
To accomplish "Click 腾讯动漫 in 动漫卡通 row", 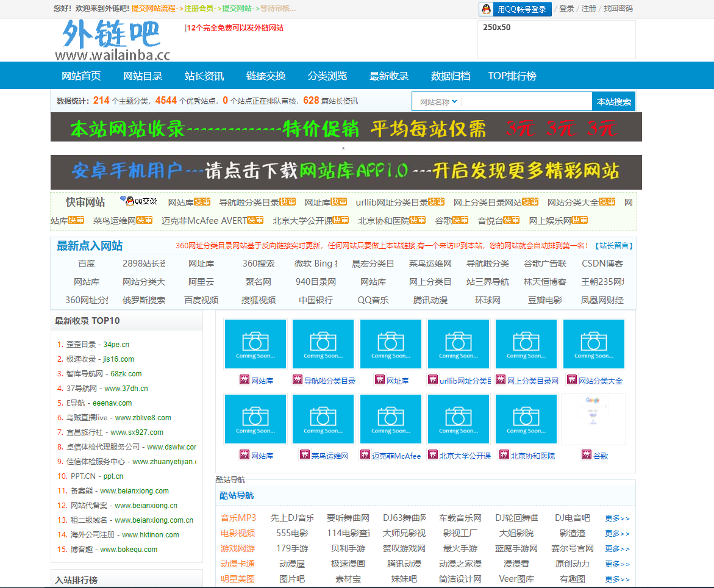I will 404,564.
